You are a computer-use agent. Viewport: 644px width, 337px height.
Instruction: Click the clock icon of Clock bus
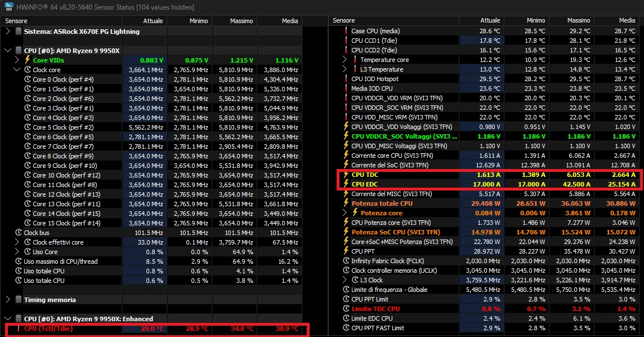click(19, 233)
